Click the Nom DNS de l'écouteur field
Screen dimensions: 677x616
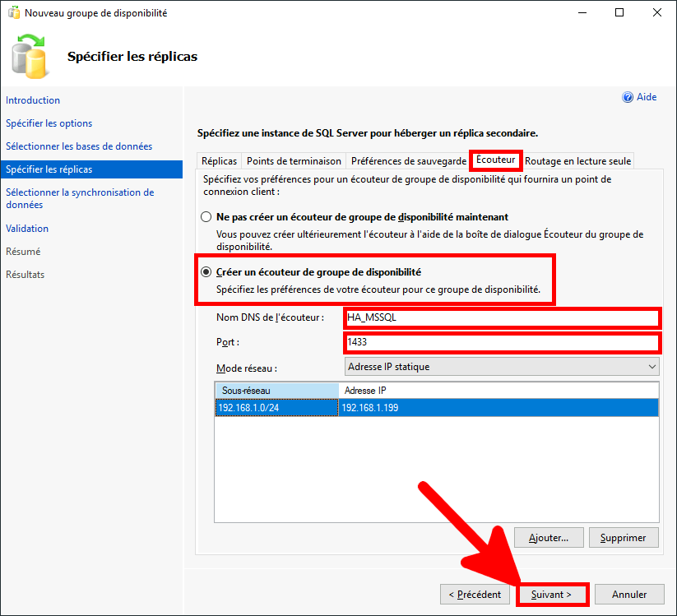click(x=502, y=318)
